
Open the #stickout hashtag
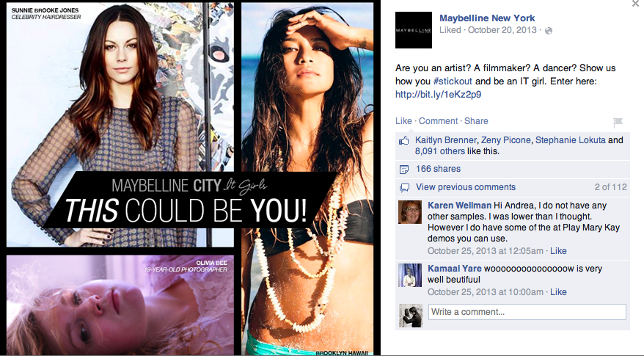pos(453,81)
